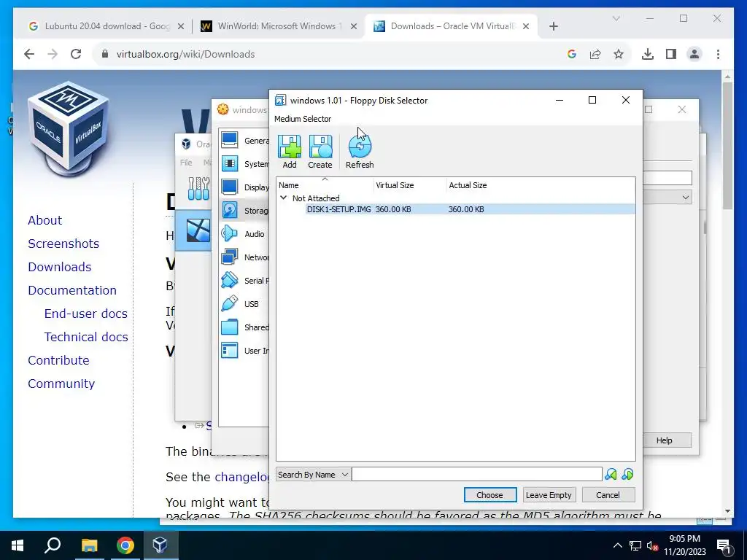The height and width of the screenshot is (560, 747).
Task: Switch to Lubuntu 20.04 download tab
Action: click(106, 26)
